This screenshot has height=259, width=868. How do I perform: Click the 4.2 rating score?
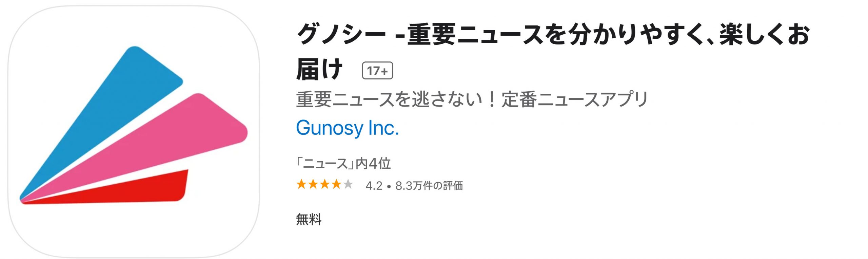tap(374, 186)
